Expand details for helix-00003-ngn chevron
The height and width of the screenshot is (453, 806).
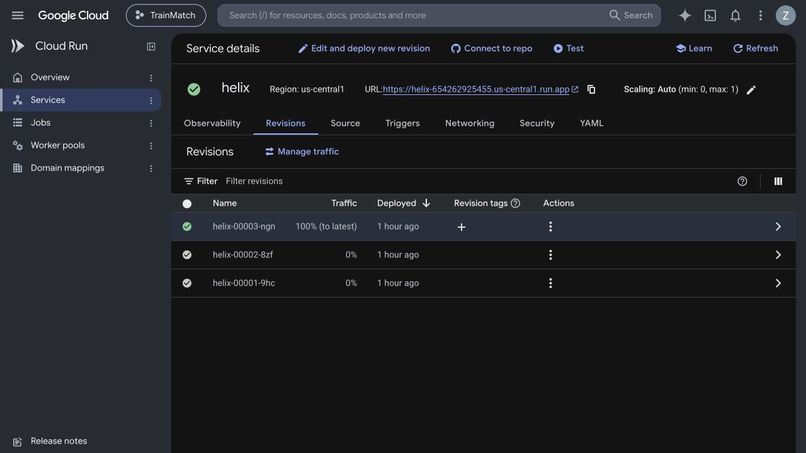[x=778, y=227]
